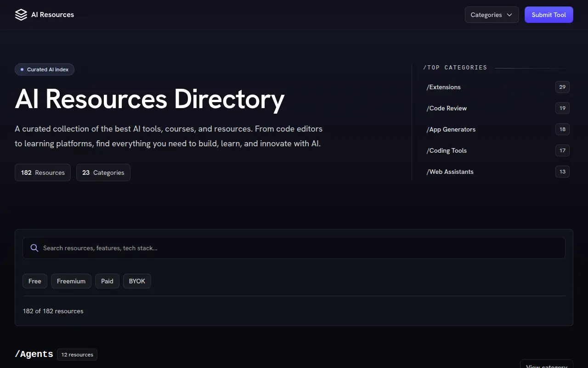
Task: Open the Categories dropdown
Action: [x=492, y=15]
